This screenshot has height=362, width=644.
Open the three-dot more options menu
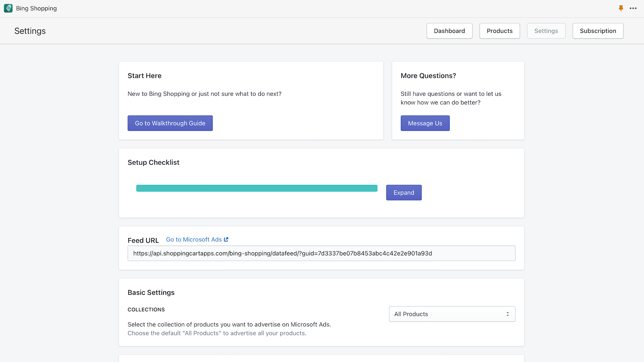[x=633, y=8]
